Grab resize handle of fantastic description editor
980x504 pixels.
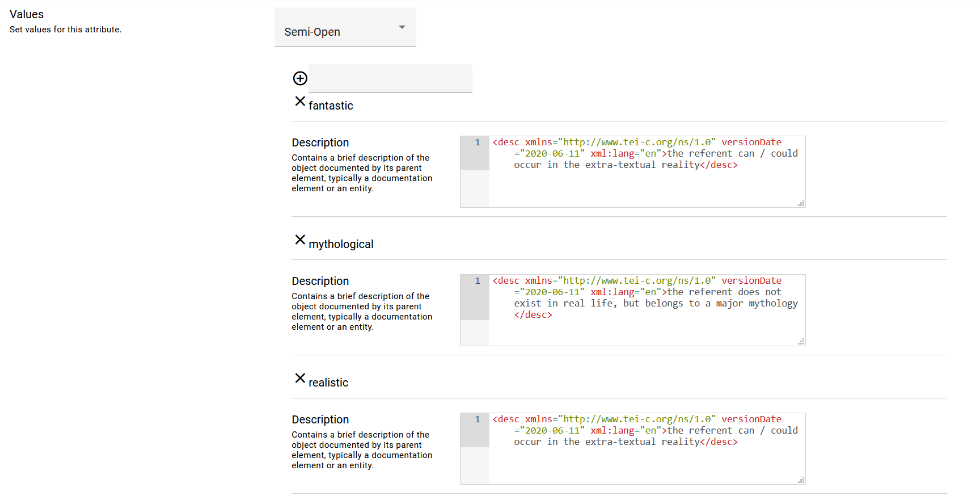[801, 203]
